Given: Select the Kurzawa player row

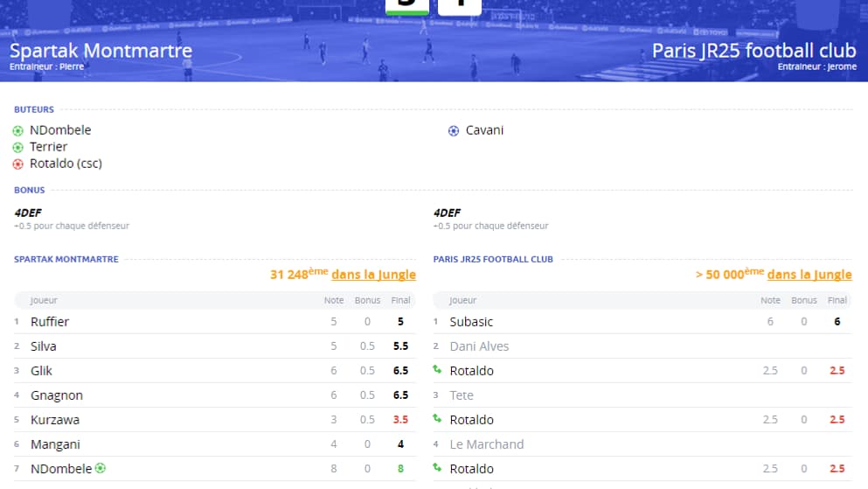Looking at the screenshot, I should point(55,420).
